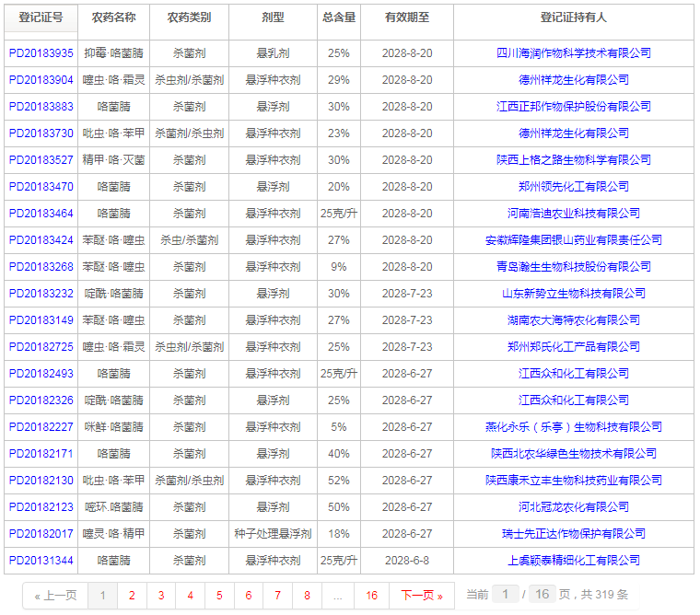Screen dimensions: 700x615
Task: Go to page 2
Action: (x=132, y=596)
